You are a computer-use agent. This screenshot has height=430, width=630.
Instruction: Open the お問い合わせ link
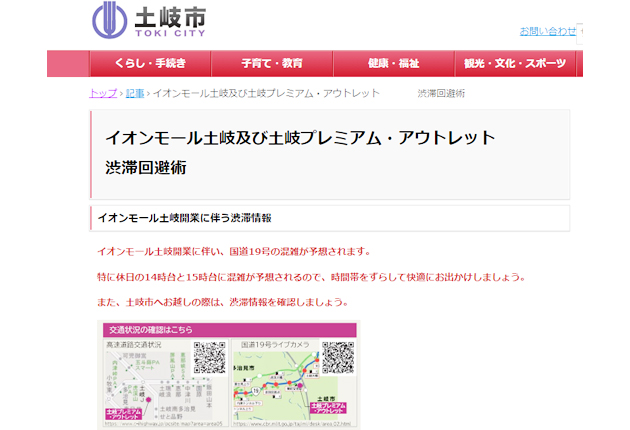click(x=548, y=31)
